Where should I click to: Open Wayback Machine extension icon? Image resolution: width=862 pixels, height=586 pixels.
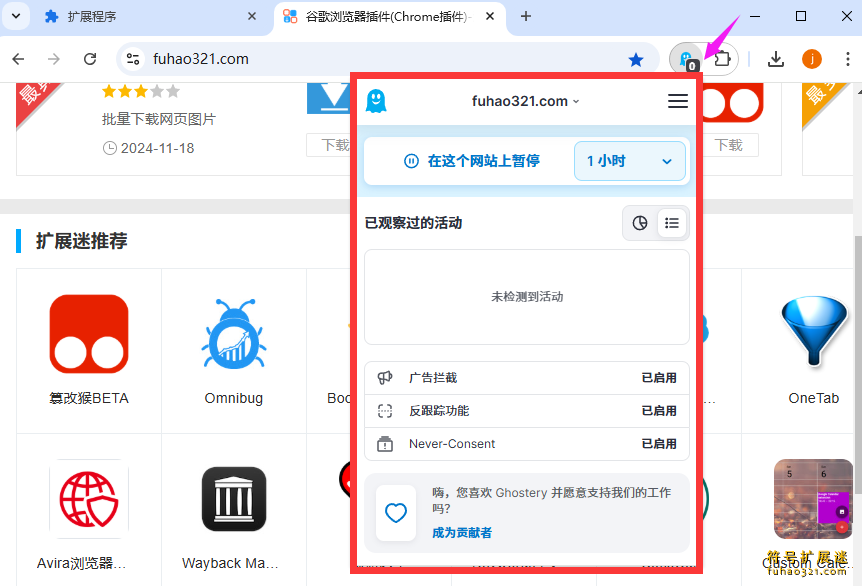click(x=234, y=499)
